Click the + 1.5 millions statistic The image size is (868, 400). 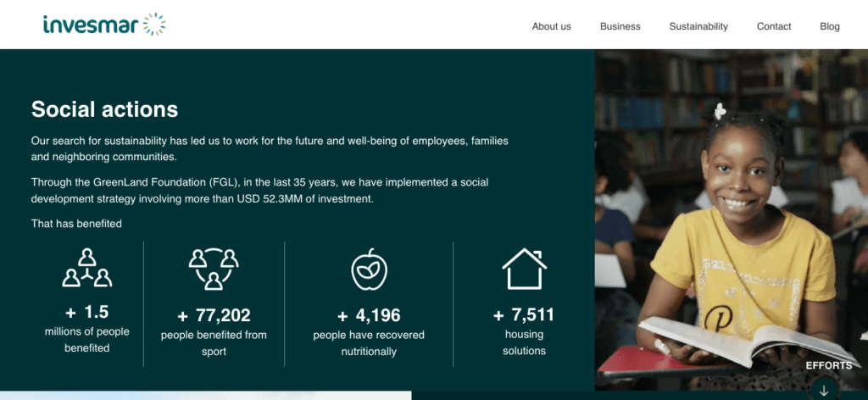87,312
